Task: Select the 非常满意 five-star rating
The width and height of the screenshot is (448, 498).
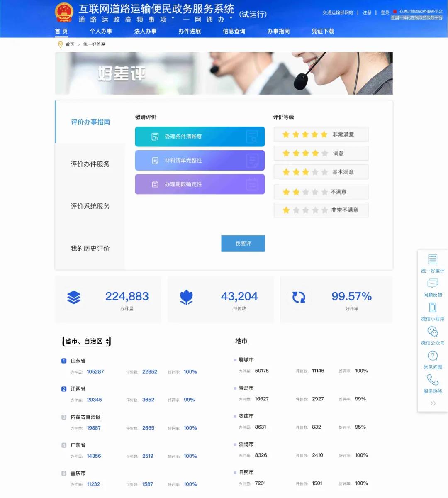Action: pos(321,134)
